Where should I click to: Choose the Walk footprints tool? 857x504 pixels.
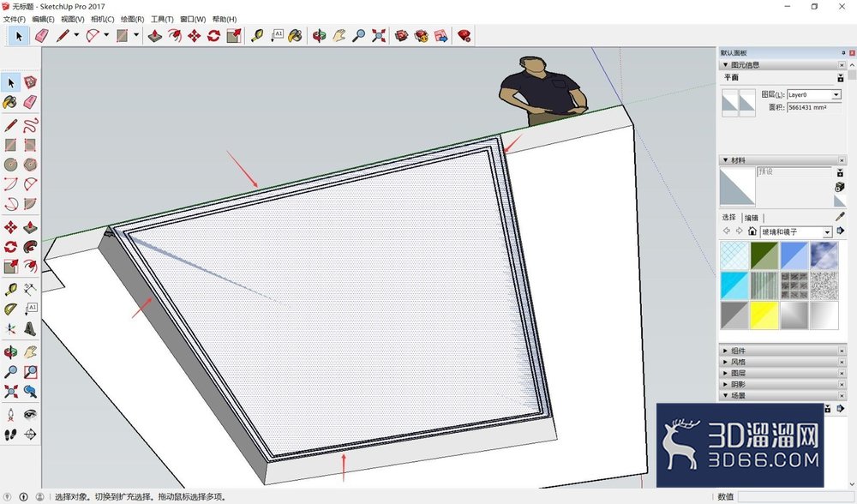click(x=11, y=435)
